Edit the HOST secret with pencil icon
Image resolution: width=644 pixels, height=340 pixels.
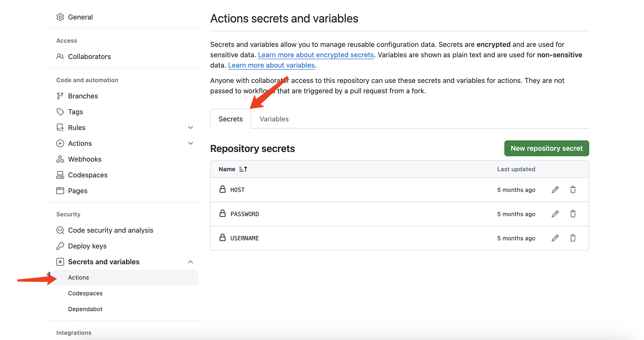555,190
